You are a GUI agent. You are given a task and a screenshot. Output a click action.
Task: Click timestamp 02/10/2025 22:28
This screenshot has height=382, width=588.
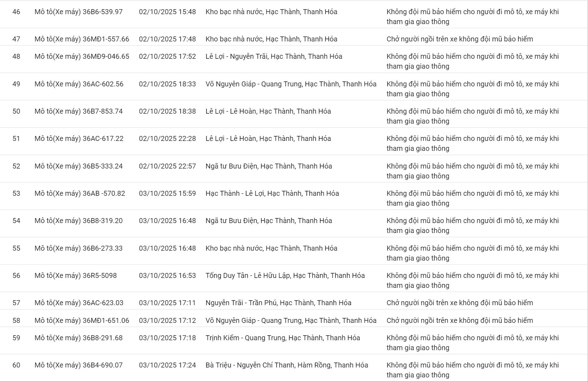click(x=167, y=138)
